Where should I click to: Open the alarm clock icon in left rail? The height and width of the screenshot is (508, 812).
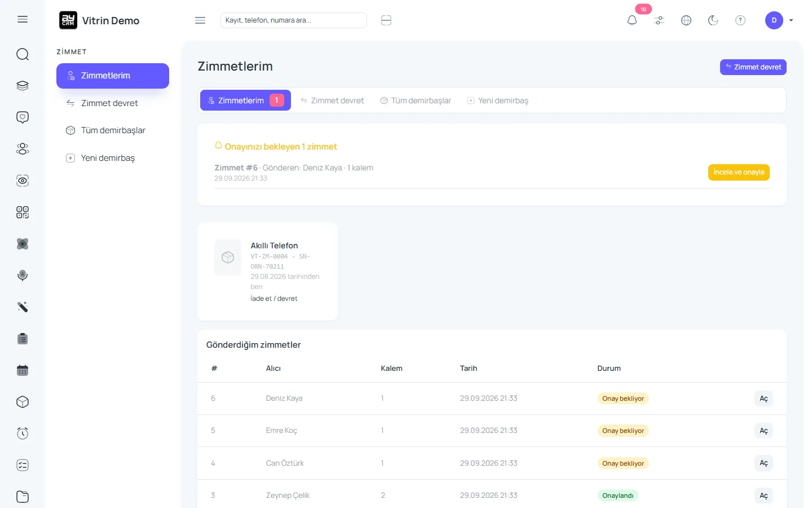[23, 433]
